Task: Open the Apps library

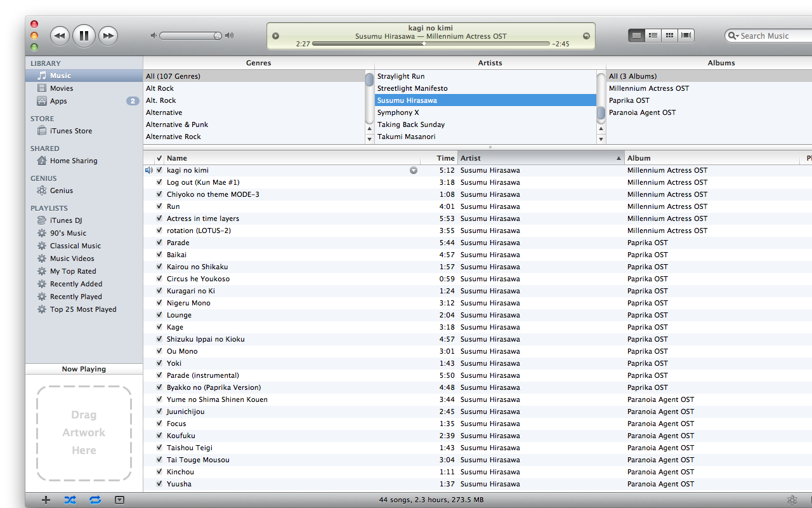Action: click(x=84, y=101)
